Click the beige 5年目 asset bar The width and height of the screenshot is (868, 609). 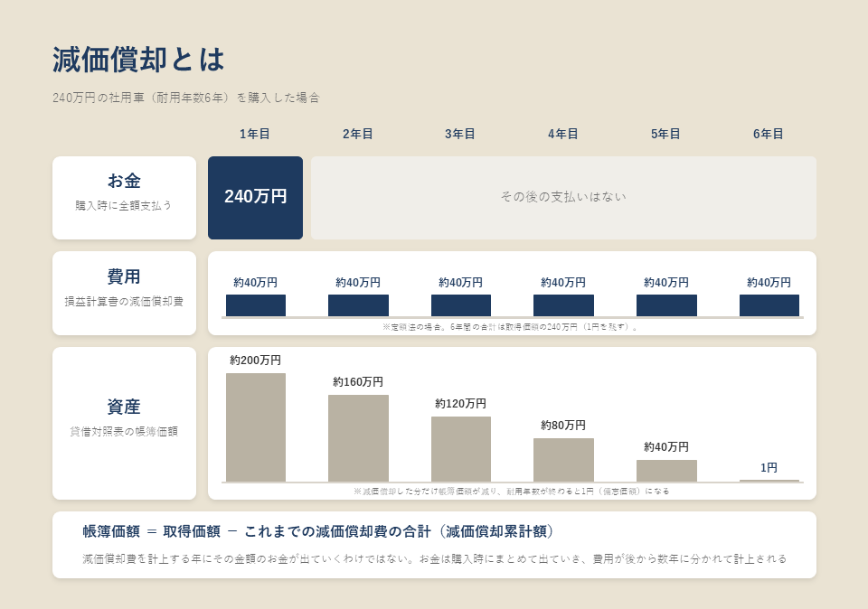[x=666, y=471]
